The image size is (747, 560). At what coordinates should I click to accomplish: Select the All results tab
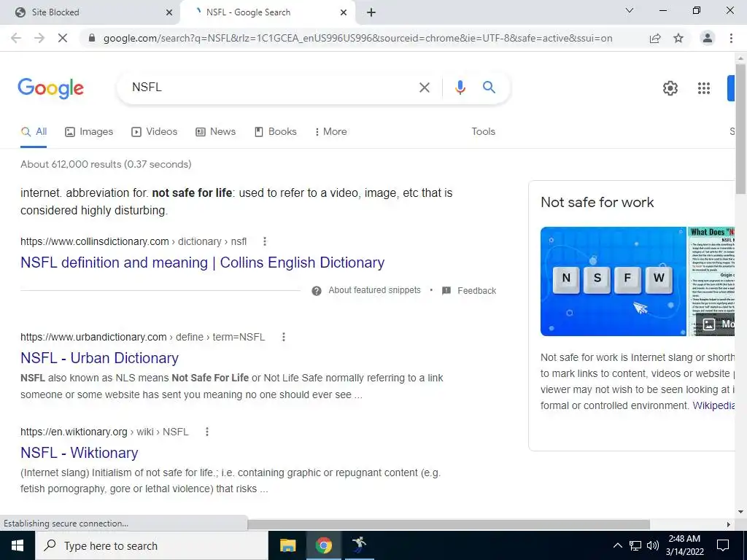tap(34, 132)
